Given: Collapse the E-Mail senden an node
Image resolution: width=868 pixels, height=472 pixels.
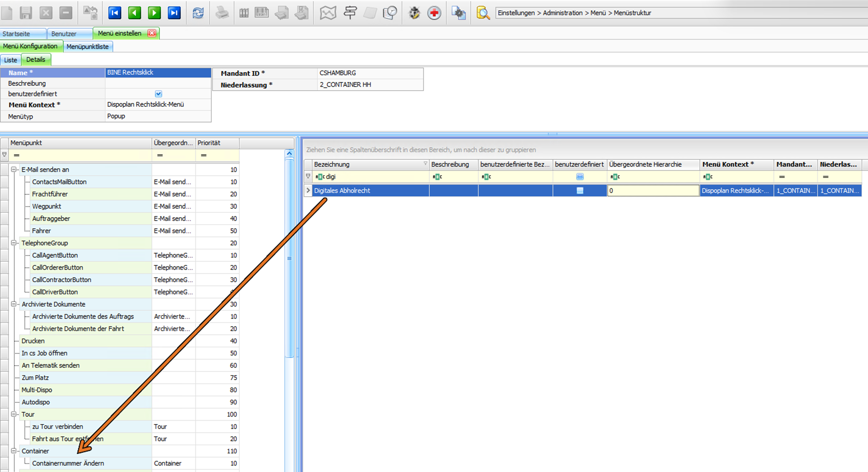Looking at the screenshot, I should (x=14, y=170).
